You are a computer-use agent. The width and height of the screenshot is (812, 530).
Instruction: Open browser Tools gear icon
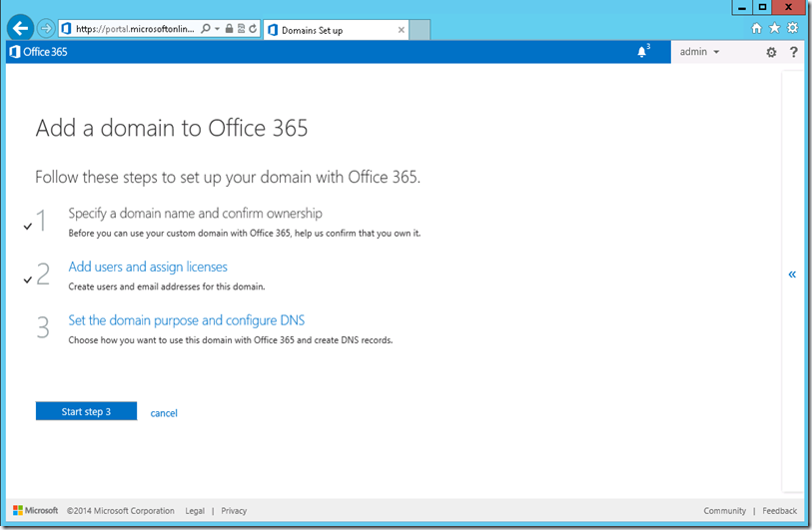click(792, 27)
